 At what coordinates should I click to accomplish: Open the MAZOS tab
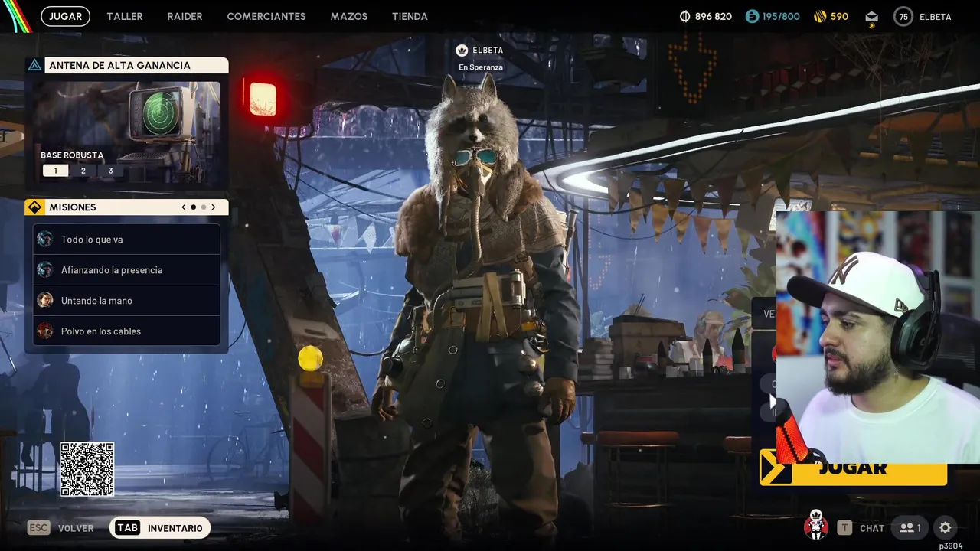click(349, 16)
